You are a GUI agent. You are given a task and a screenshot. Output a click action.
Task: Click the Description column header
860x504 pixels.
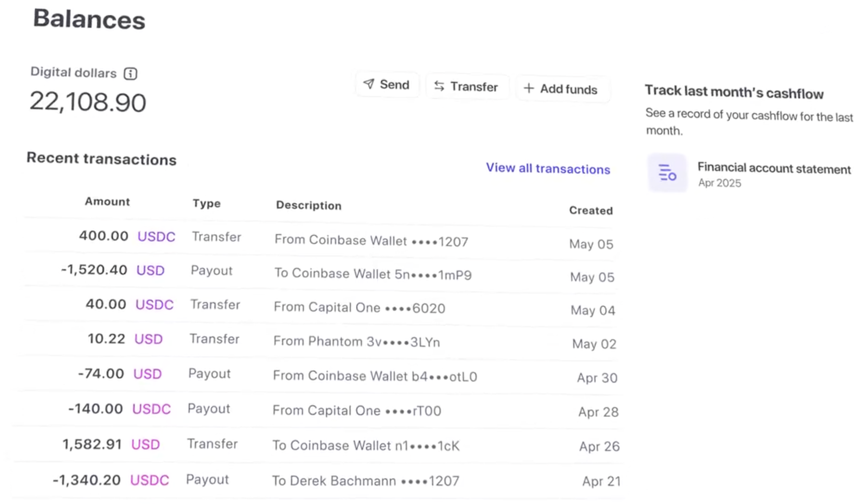pos(309,205)
